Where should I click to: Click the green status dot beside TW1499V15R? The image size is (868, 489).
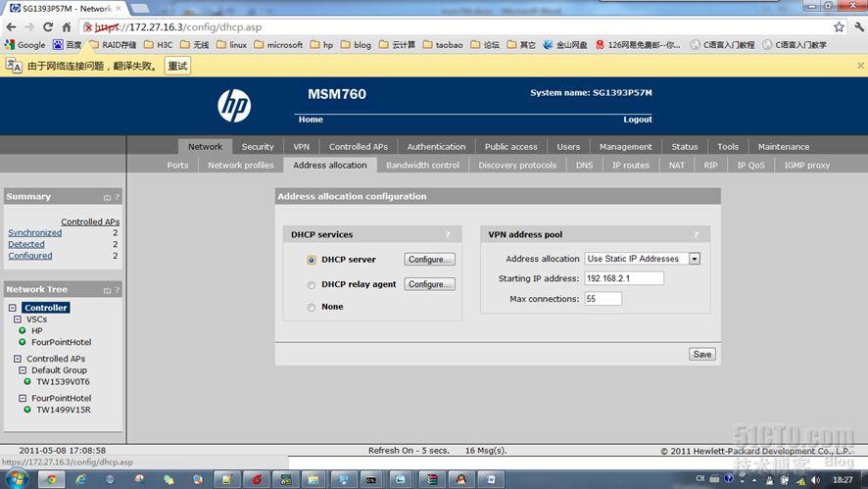[27, 410]
